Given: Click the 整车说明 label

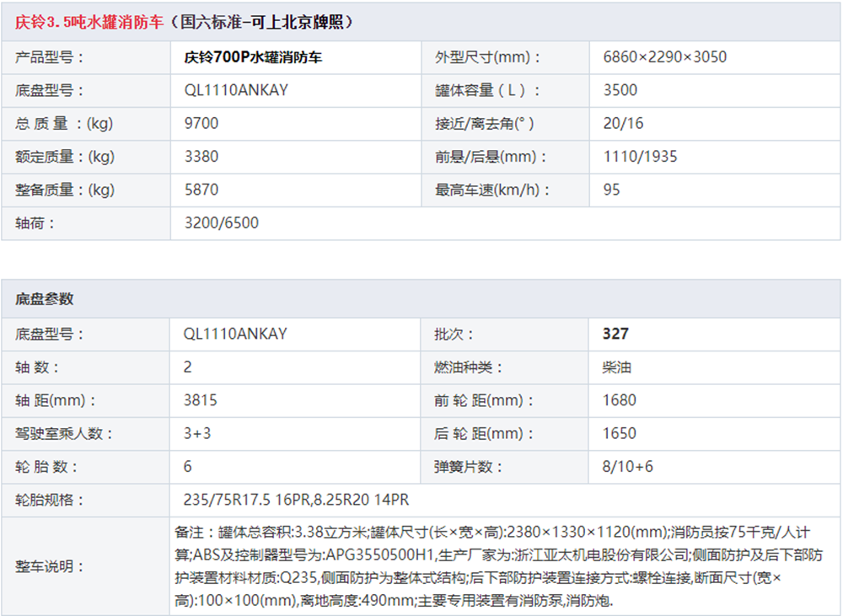Looking at the screenshot, I should click(x=49, y=566).
